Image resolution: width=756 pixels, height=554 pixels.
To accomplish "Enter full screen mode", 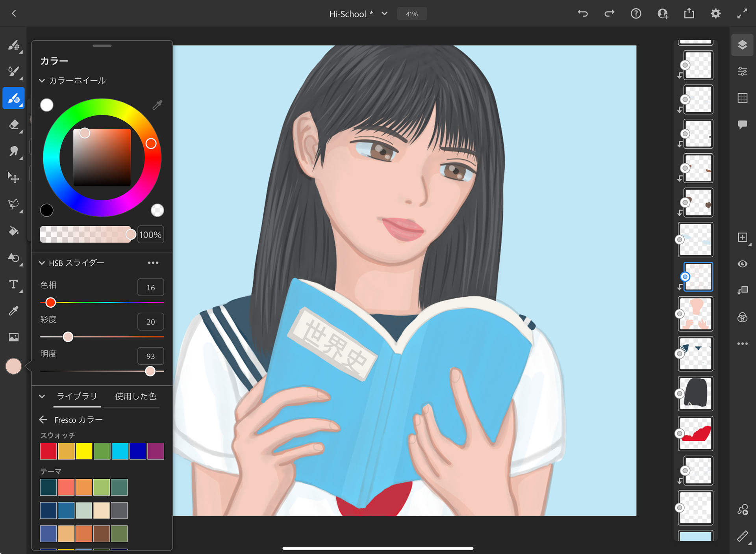I will tap(742, 14).
